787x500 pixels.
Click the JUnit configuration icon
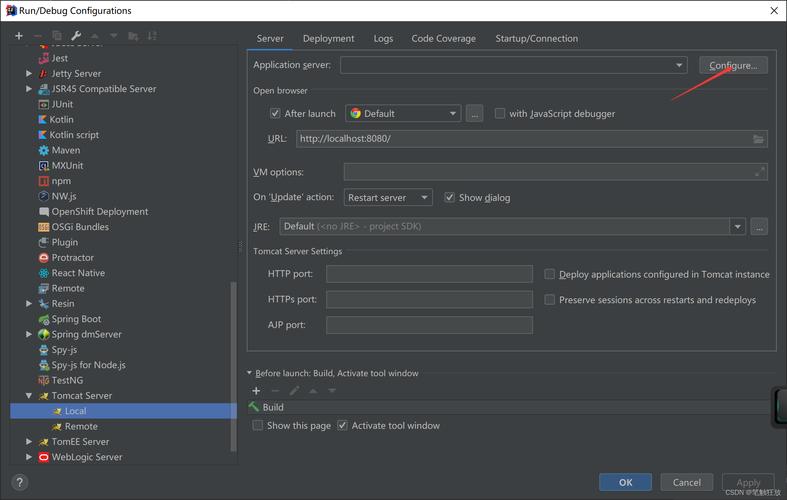(44, 104)
